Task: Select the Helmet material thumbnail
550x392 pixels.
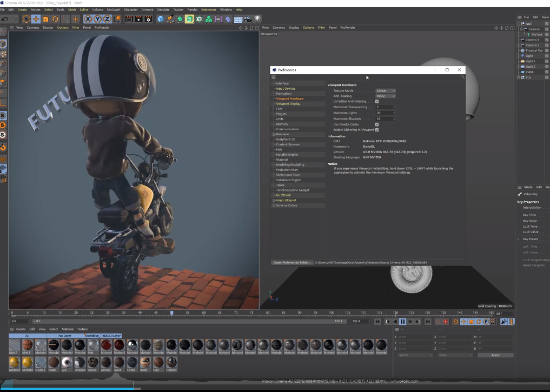Action: (171, 362)
